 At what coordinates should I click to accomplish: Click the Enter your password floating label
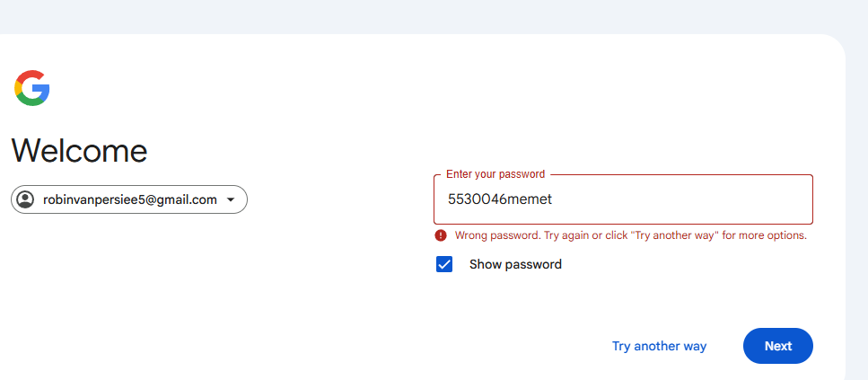495,174
